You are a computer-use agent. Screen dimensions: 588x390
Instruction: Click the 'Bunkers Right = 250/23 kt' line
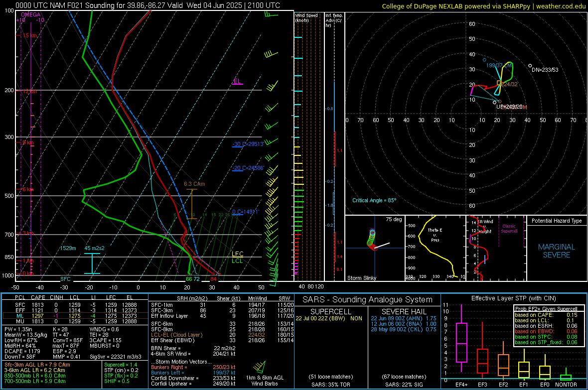coord(193,367)
